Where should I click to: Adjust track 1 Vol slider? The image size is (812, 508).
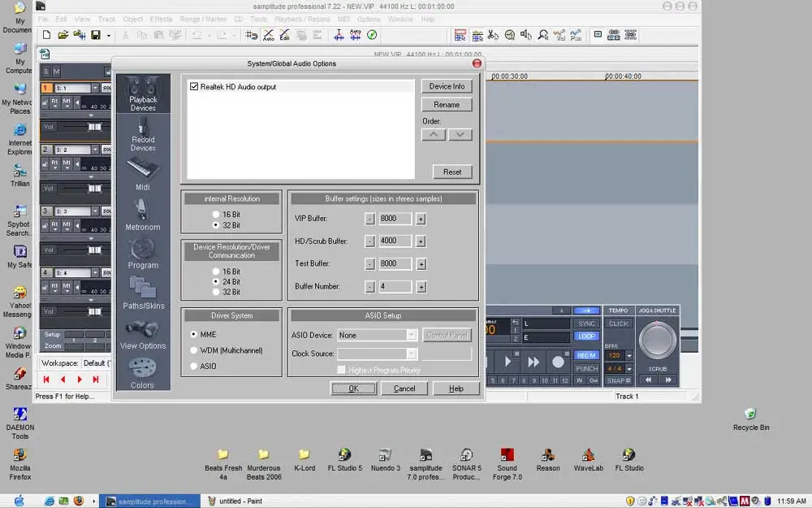point(95,127)
